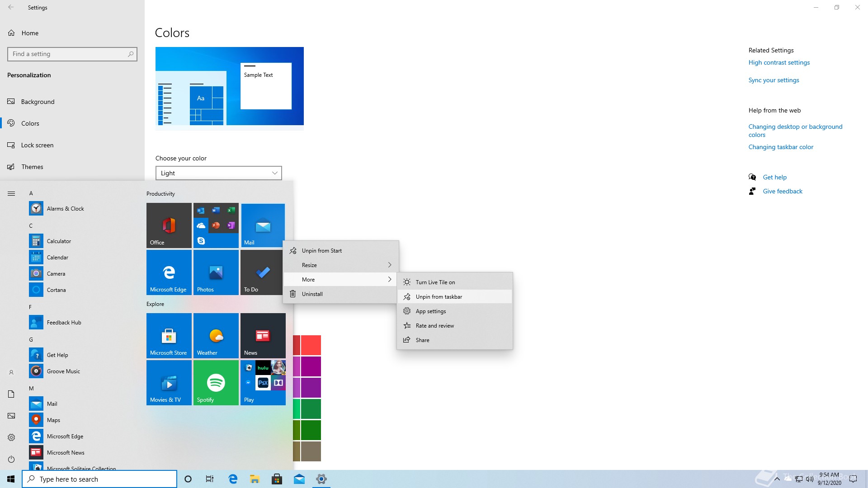Open Documents from Start sidebar
The width and height of the screenshot is (868, 488).
(11, 394)
